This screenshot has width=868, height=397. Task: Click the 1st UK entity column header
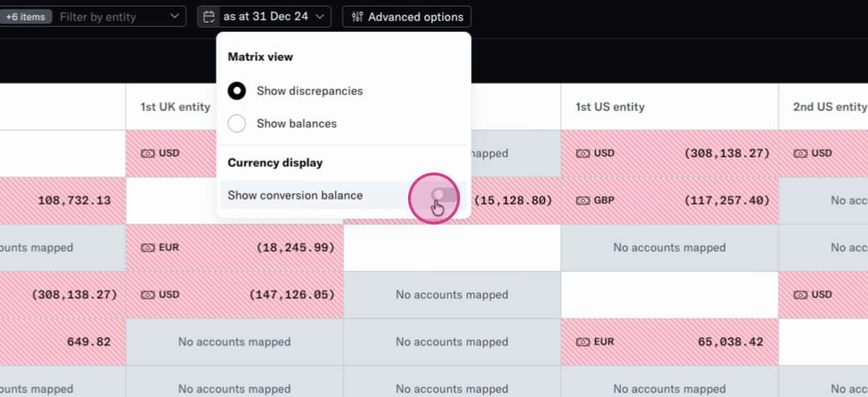pyautogui.click(x=175, y=107)
